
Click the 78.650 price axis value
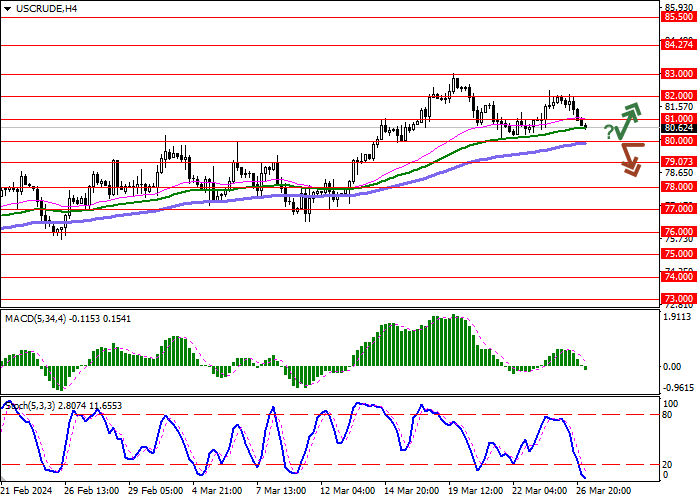coord(679,173)
